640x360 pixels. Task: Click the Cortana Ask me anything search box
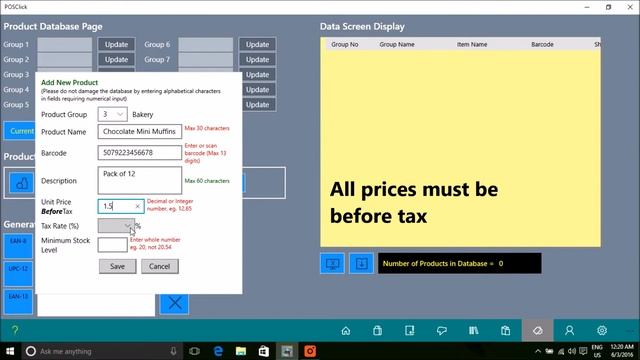click(x=101, y=351)
